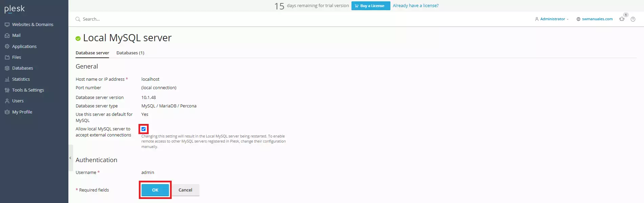644x203 pixels.
Task: Click the Files folder icon in sidebar
Action: (x=7, y=57)
